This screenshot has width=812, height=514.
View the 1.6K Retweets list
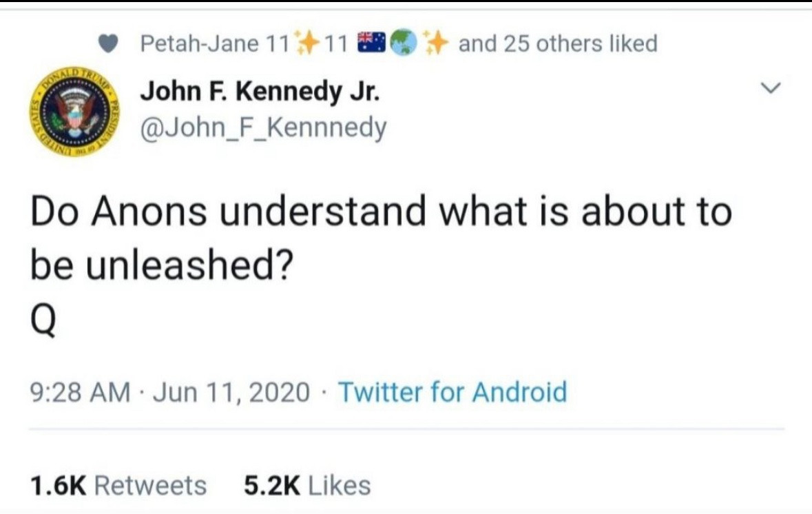[118, 485]
